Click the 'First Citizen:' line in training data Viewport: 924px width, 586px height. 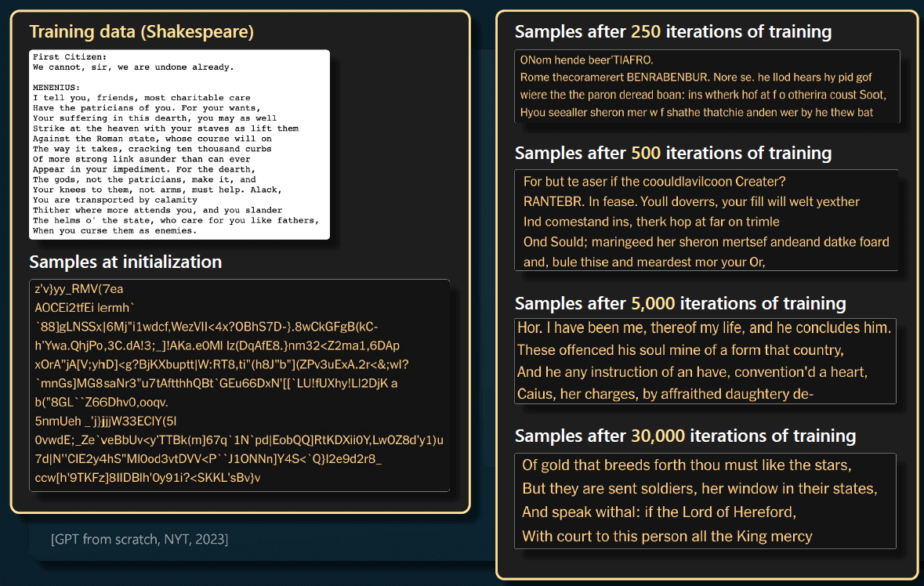70,57
